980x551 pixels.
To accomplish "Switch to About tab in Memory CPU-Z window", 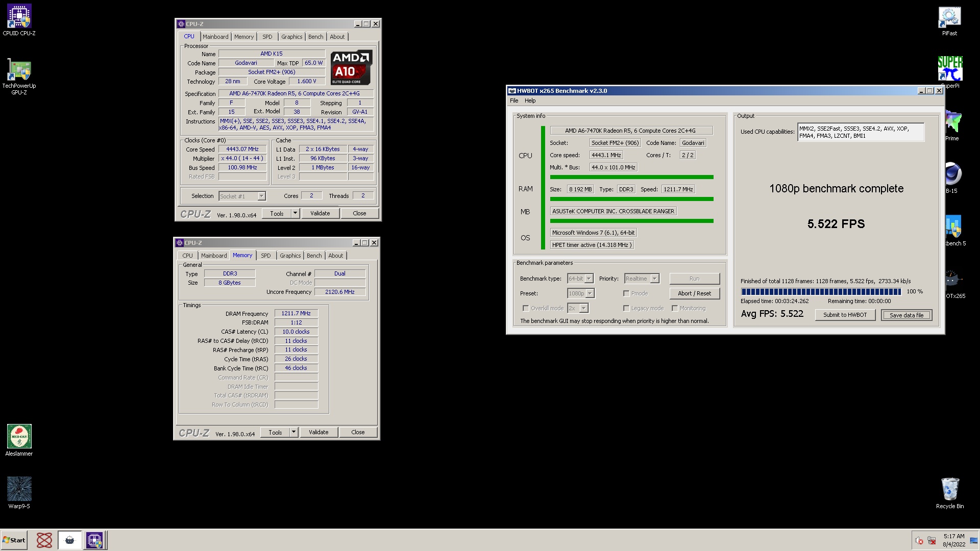I will (336, 256).
